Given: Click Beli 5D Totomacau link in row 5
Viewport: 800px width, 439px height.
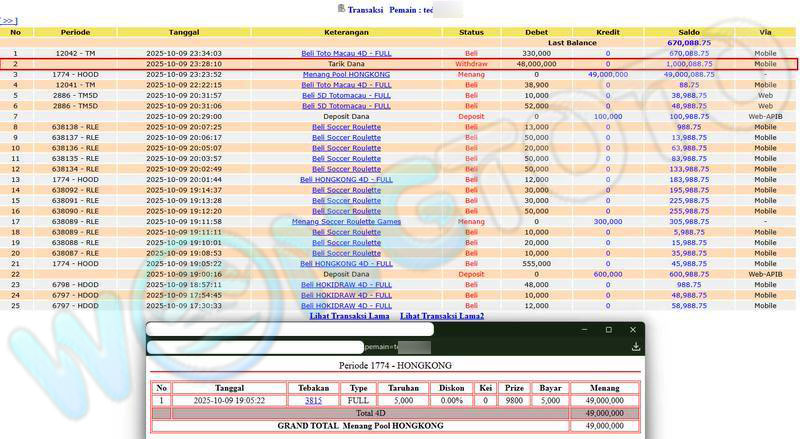Looking at the screenshot, I should 346,95.
